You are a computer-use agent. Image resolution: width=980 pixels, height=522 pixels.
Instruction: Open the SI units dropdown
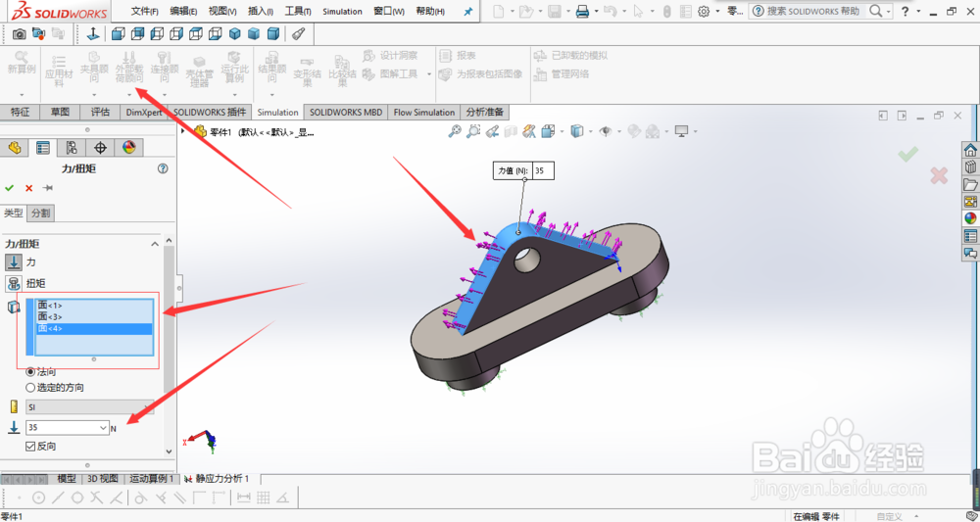point(89,407)
